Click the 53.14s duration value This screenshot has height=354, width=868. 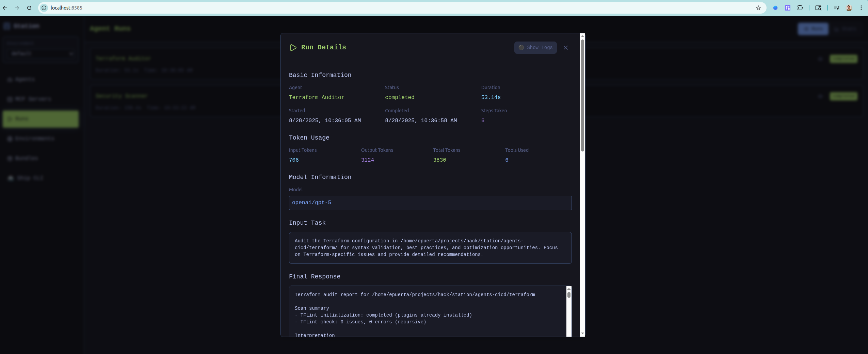(491, 97)
